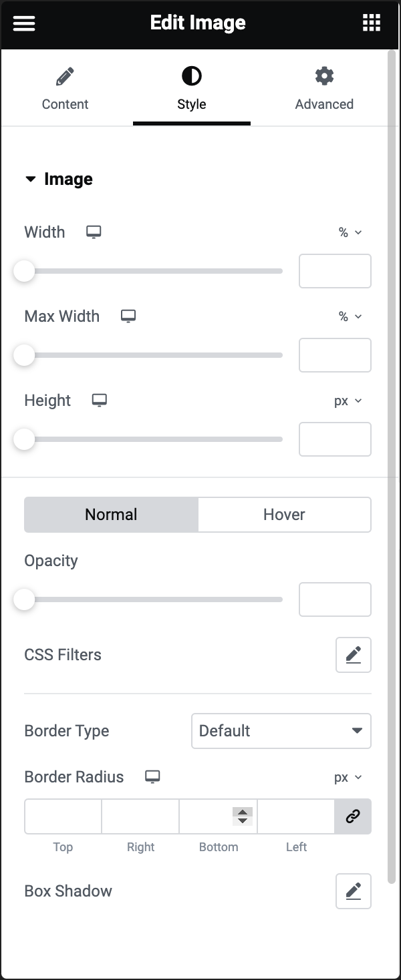The height and width of the screenshot is (980, 401).
Task: Open Border Type dropdown
Action: [281, 731]
